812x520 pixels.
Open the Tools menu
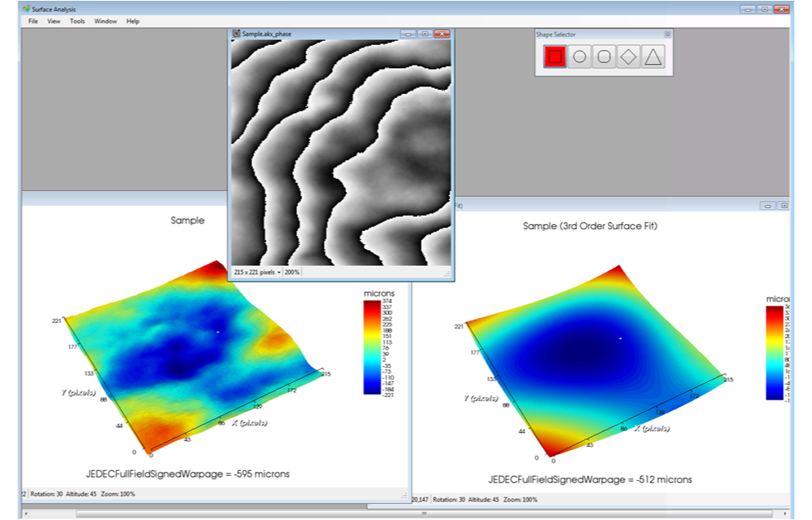pos(77,21)
